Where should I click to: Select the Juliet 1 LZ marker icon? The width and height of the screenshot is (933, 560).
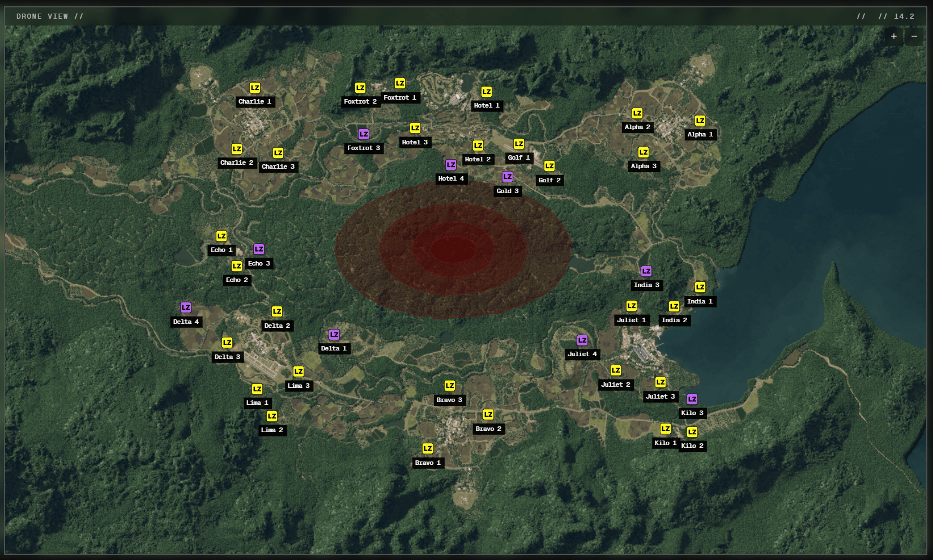pyautogui.click(x=632, y=306)
